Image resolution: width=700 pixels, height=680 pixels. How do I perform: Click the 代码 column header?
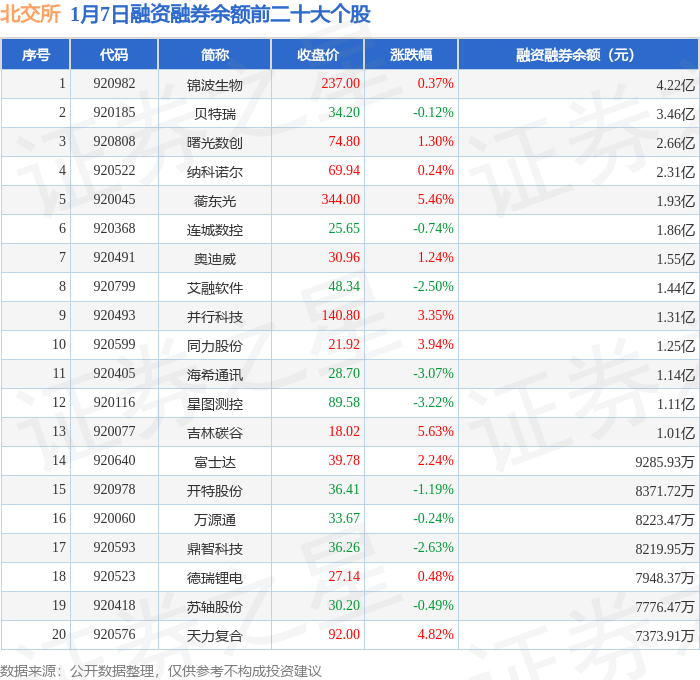(x=114, y=54)
